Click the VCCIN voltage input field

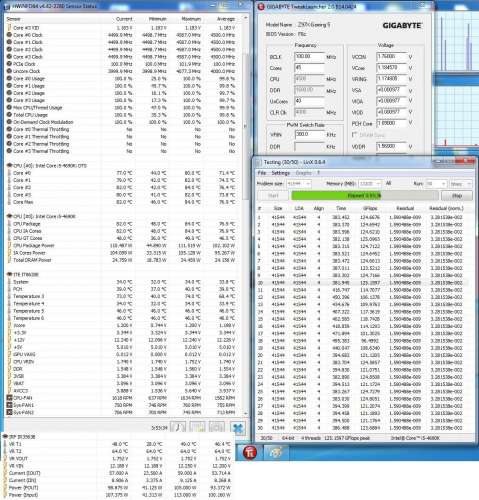[392, 57]
